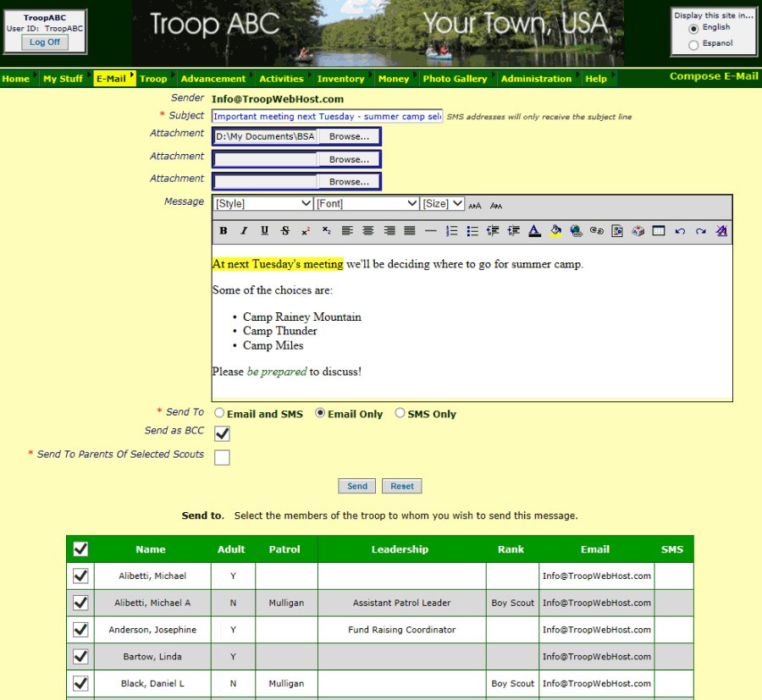
Task: Align the message text left
Action: 347,231
